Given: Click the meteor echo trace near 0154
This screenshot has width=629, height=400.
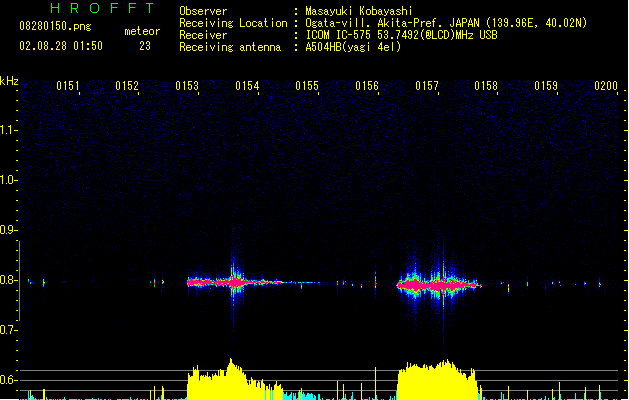Looking at the screenshot, I should pyautogui.click(x=235, y=282).
